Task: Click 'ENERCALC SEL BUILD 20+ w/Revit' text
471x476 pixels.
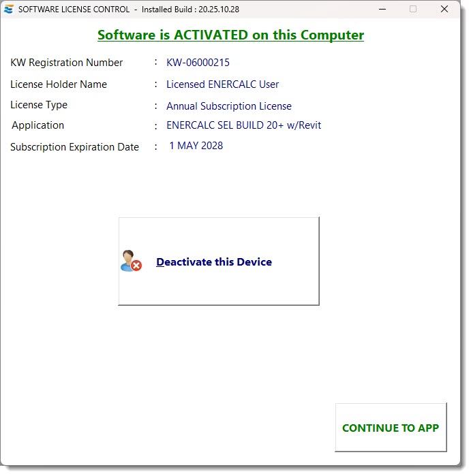Action: click(243, 125)
